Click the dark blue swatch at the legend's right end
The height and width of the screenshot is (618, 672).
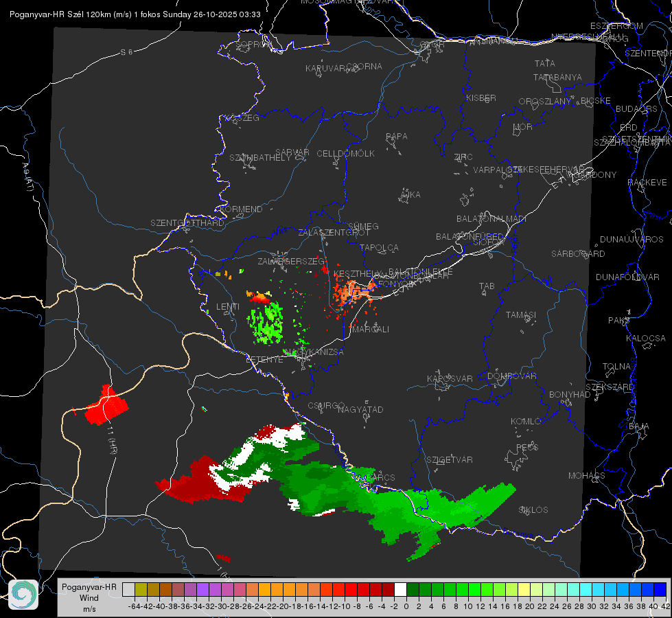tap(660, 589)
